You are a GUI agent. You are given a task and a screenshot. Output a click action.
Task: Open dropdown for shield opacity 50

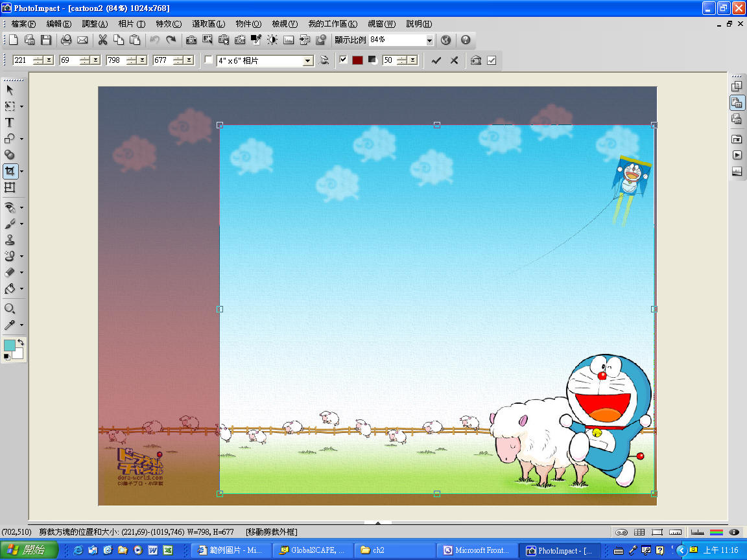click(413, 60)
